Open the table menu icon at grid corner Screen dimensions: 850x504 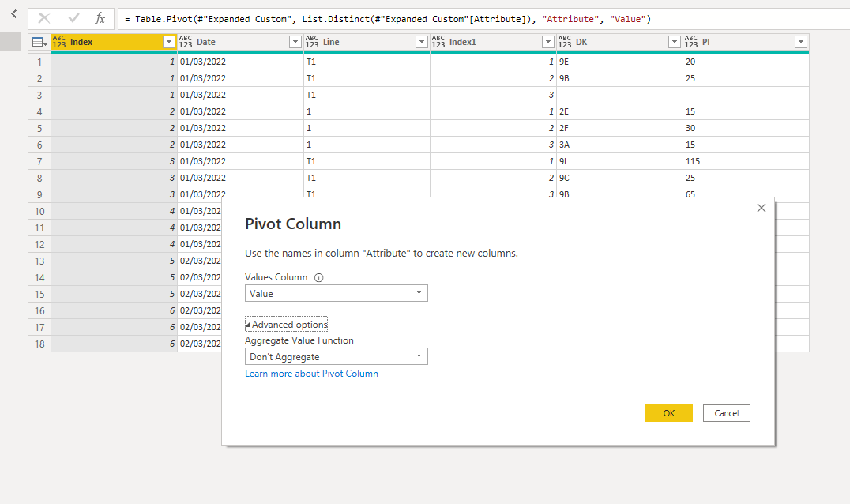(x=39, y=42)
